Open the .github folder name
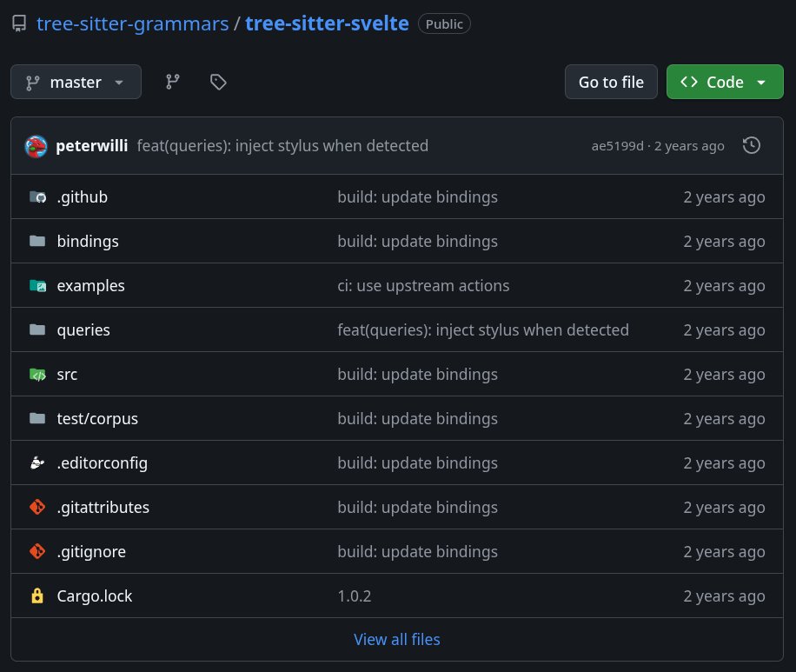Screen dimensions: 796x672 tap(83, 197)
